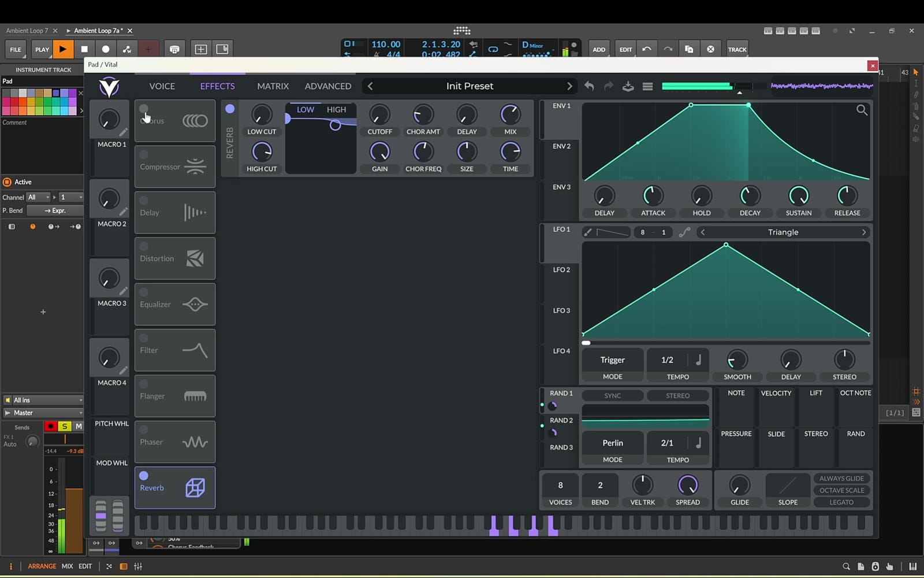Click the ADD button in Bitwig toolbar

pyautogui.click(x=599, y=49)
